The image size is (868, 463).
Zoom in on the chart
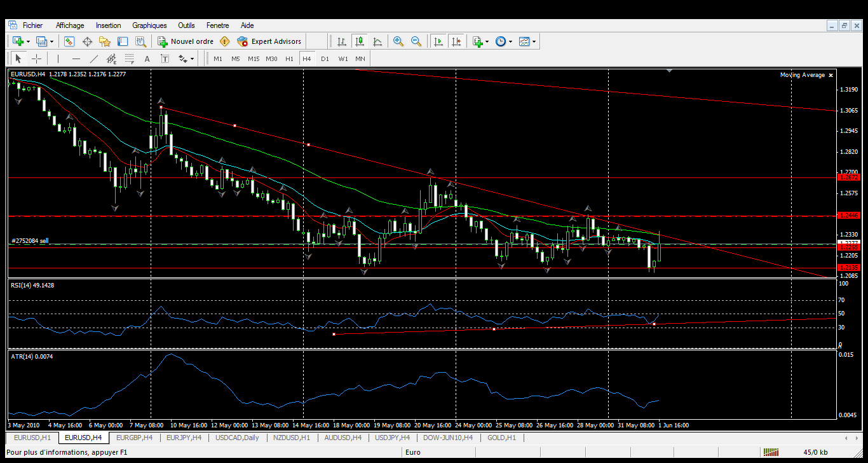point(398,41)
